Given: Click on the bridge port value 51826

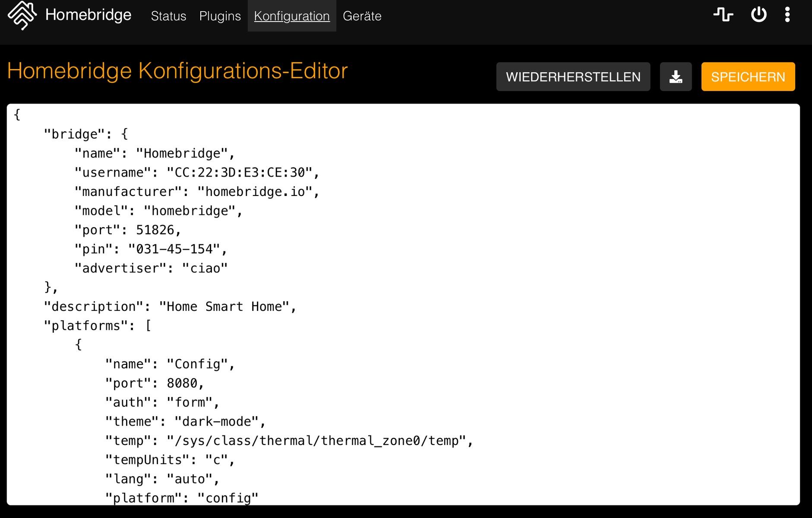Looking at the screenshot, I should [x=155, y=230].
